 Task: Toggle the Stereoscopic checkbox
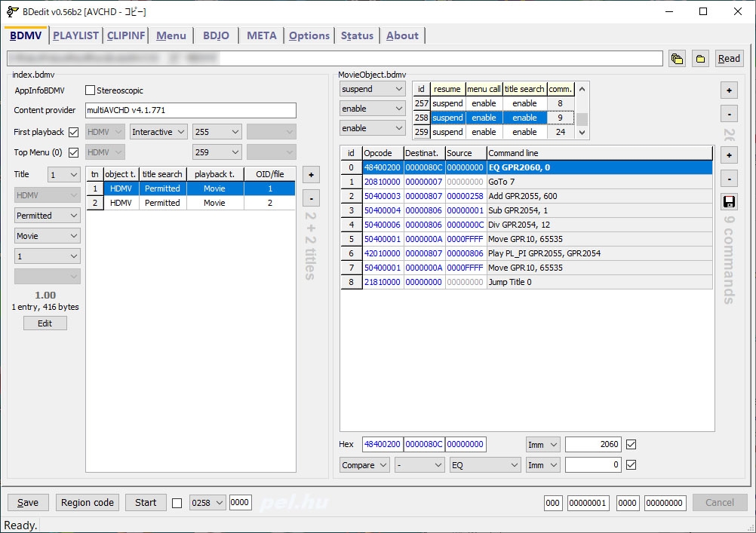(x=91, y=90)
